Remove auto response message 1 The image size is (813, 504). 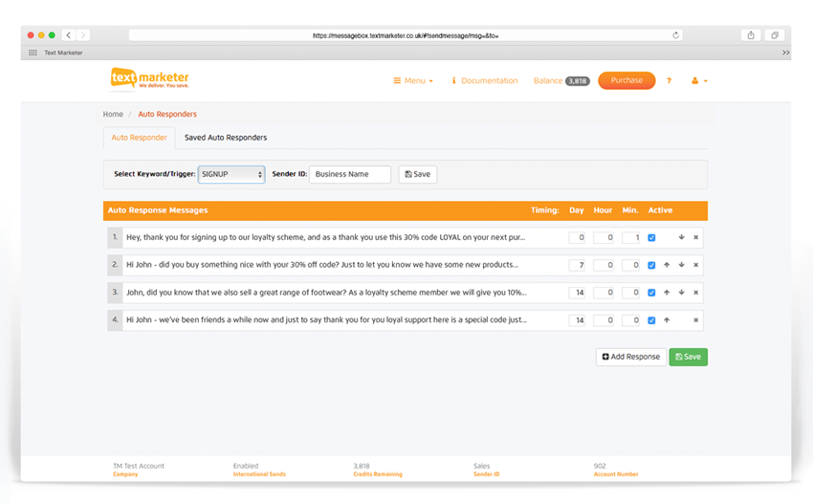pos(695,237)
